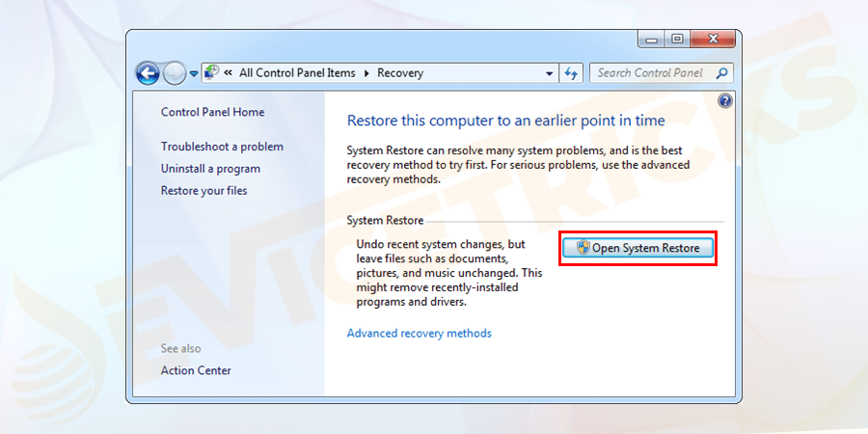Select the Recovery breadcrumb
This screenshot has height=434, width=868.
tap(400, 73)
